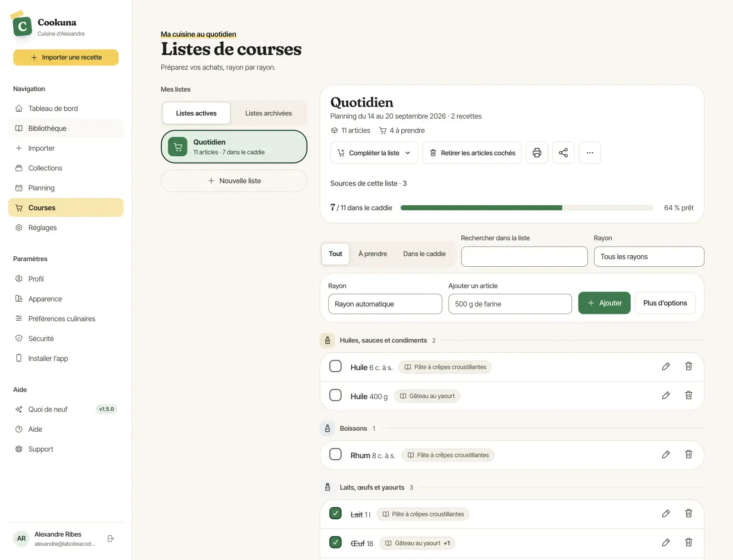Filter items by À prendre
Viewport: 733px width, 560px height.
coord(372,254)
